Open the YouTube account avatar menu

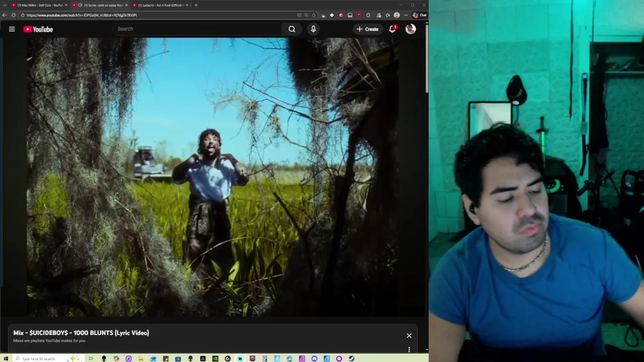pyautogui.click(x=411, y=29)
